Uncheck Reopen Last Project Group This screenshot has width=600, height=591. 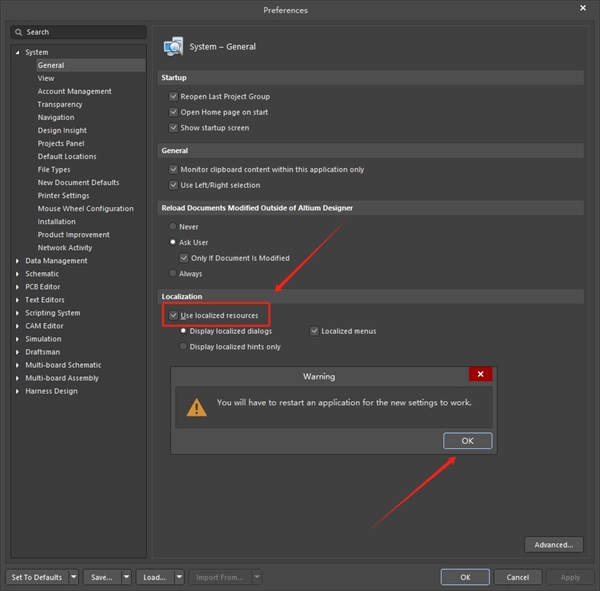(x=174, y=97)
